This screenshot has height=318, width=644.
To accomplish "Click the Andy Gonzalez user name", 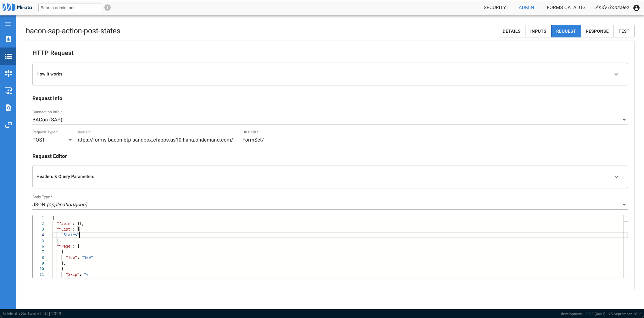I will (612, 8).
